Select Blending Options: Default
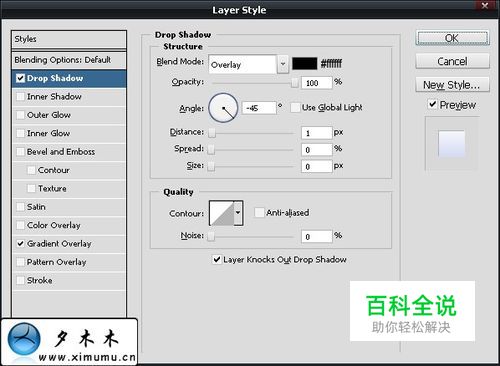The height and width of the screenshot is (366, 500). [x=69, y=60]
